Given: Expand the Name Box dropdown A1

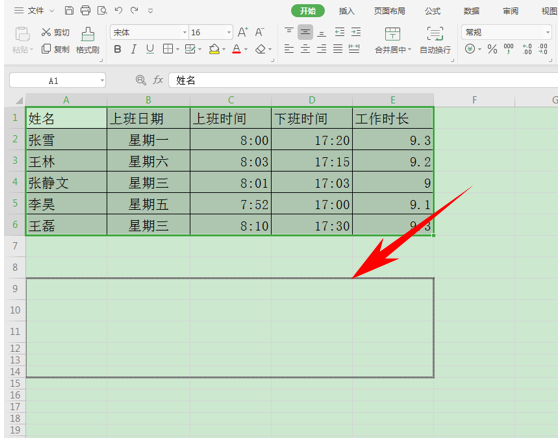Looking at the screenshot, I should click(102, 80).
